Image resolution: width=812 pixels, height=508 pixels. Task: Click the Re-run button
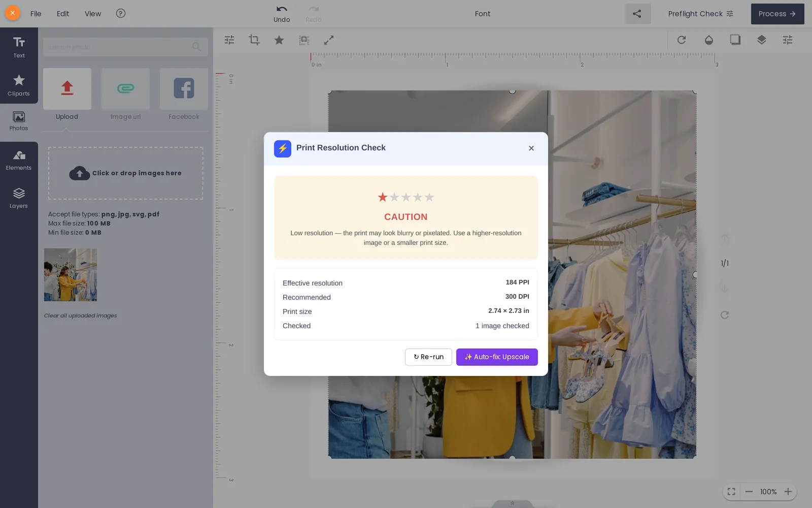click(429, 357)
